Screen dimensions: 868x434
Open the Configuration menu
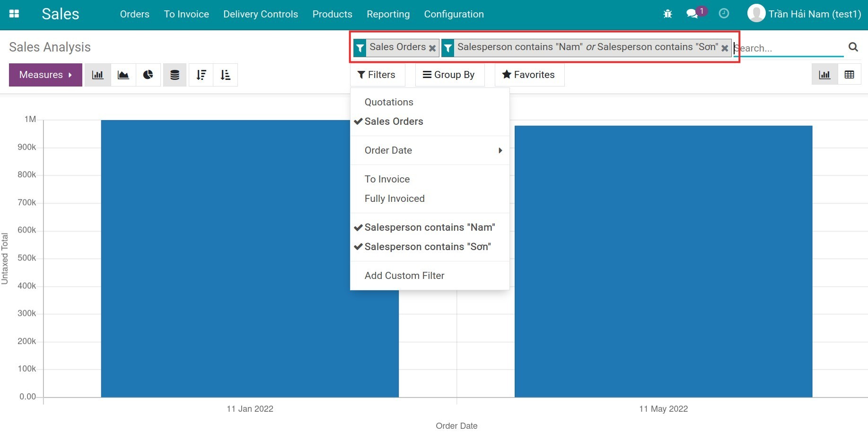(454, 14)
